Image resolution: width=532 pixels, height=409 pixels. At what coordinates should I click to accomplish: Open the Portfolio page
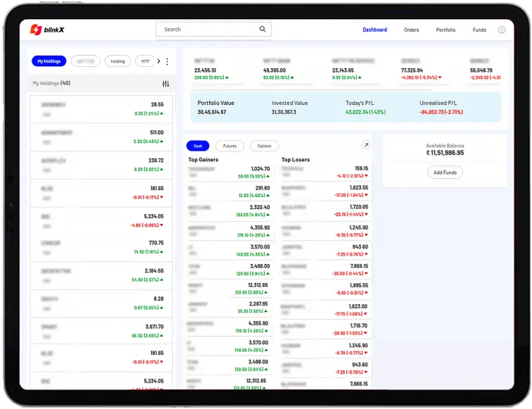click(x=445, y=30)
